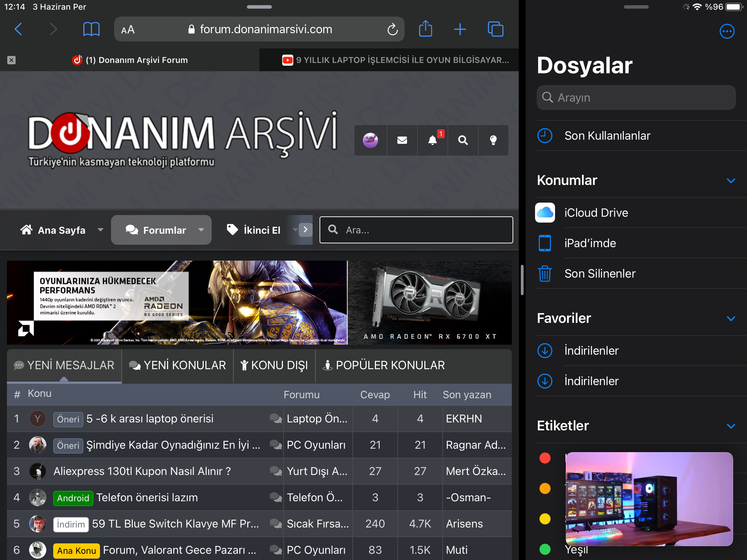This screenshot has height=560, width=747.
Task: Open the Files more options ellipsis
Action: click(x=727, y=31)
